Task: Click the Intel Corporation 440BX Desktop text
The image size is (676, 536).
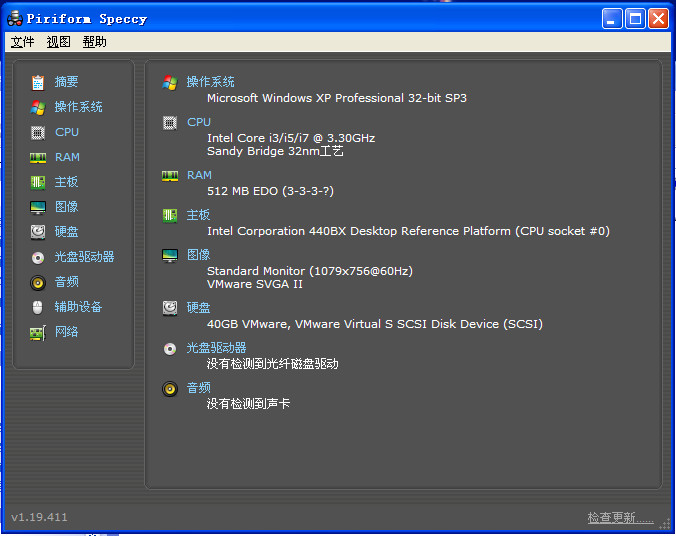Action: [x=408, y=231]
